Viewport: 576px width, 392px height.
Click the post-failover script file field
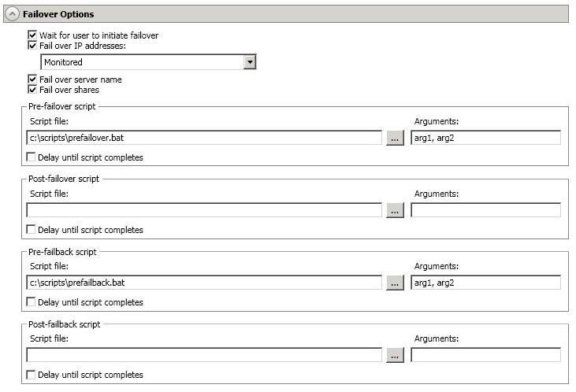pyautogui.click(x=204, y=210)
